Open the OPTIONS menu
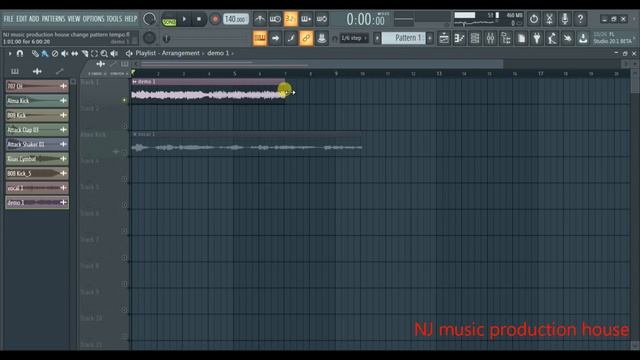Viewport: 640px width, 360px height. coord(93,19)
